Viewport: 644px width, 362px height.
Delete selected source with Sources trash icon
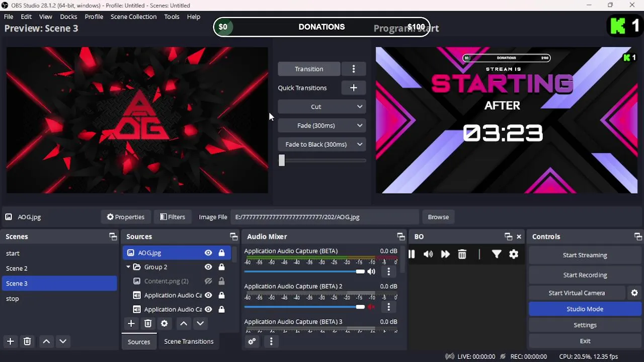click(148, 323)
